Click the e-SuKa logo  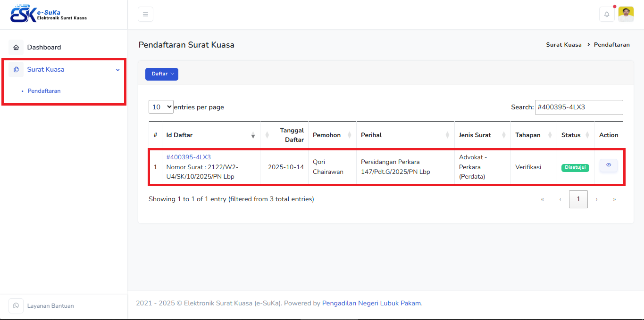[x=49, y=14]
